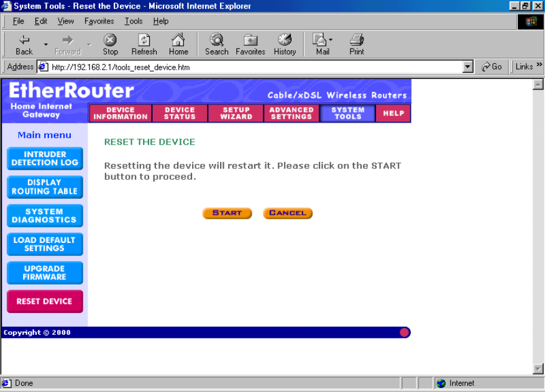Go to the Home page icon
Viewport: 545px width, 392px height.
pos(178,40)
